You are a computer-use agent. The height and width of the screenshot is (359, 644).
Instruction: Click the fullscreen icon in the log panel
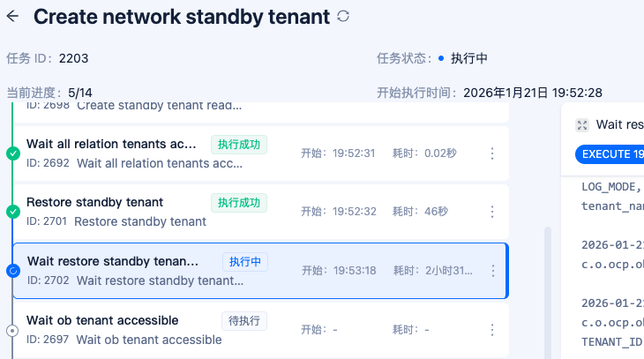(x=581, y=125)
